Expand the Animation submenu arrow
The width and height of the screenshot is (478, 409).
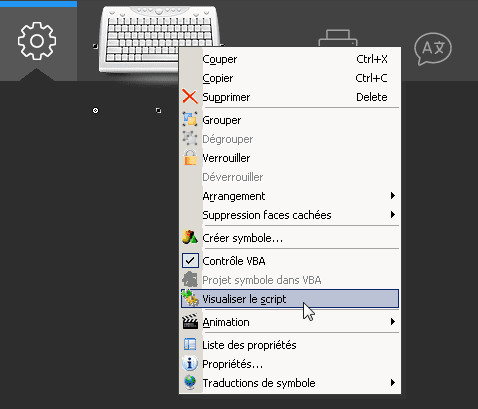tap(393, 322)
